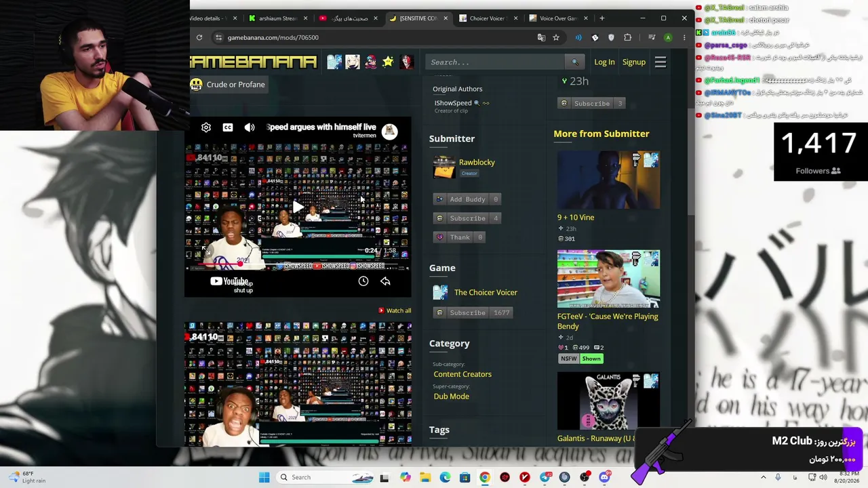The image size is (868, 488).
Task: Open the Chrome extensions puzzle icon
Action: tap(627, 37)
